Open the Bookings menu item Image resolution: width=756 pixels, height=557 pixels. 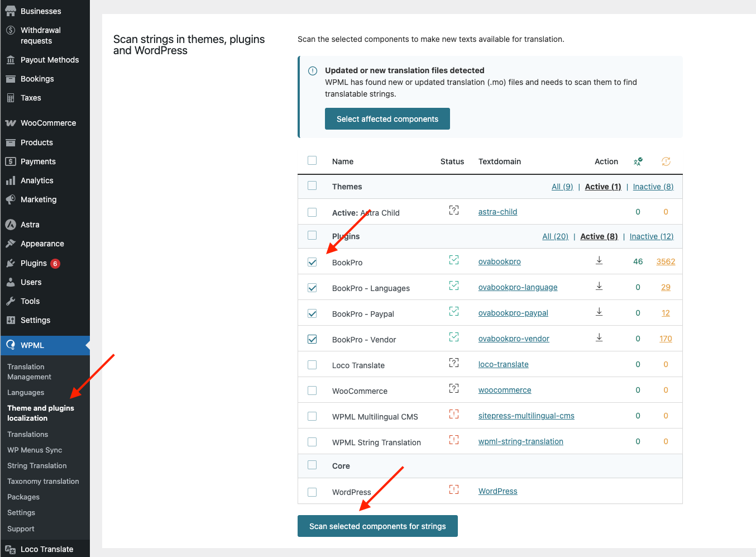[37, 79]
